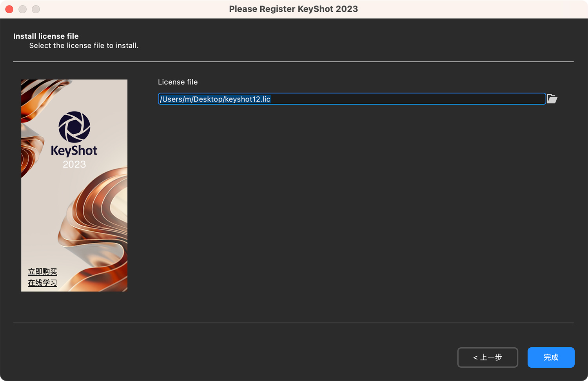Open the folder browse icon for license file
The image size is (588, 381).
point(552,99)
